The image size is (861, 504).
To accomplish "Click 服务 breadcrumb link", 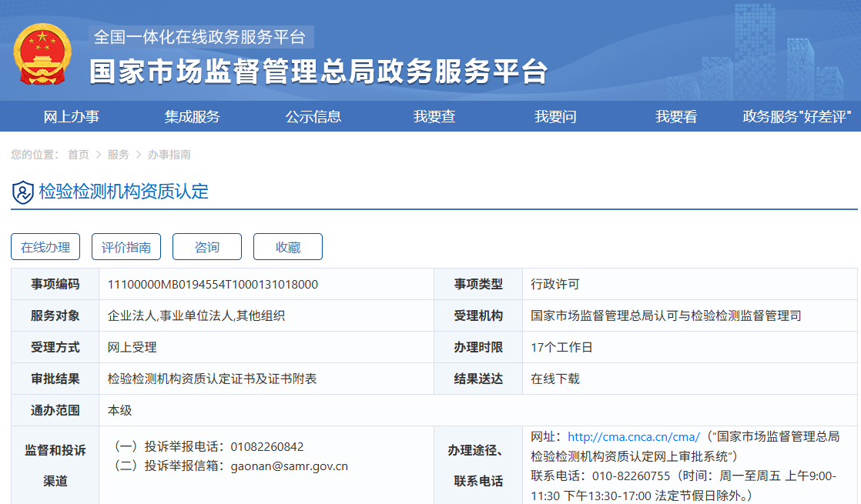I will pyautogui.click(x=118, y=155).
